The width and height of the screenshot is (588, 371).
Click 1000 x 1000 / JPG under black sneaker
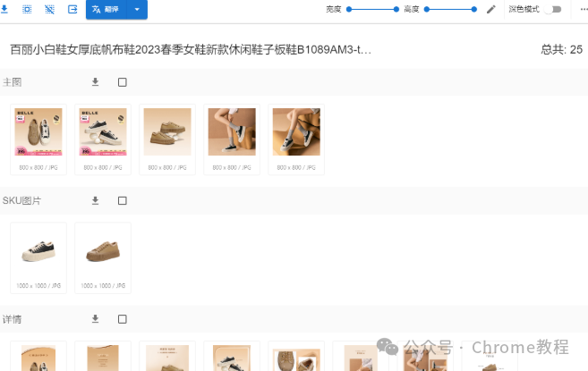pyautogui.click(x=38, y=285)
